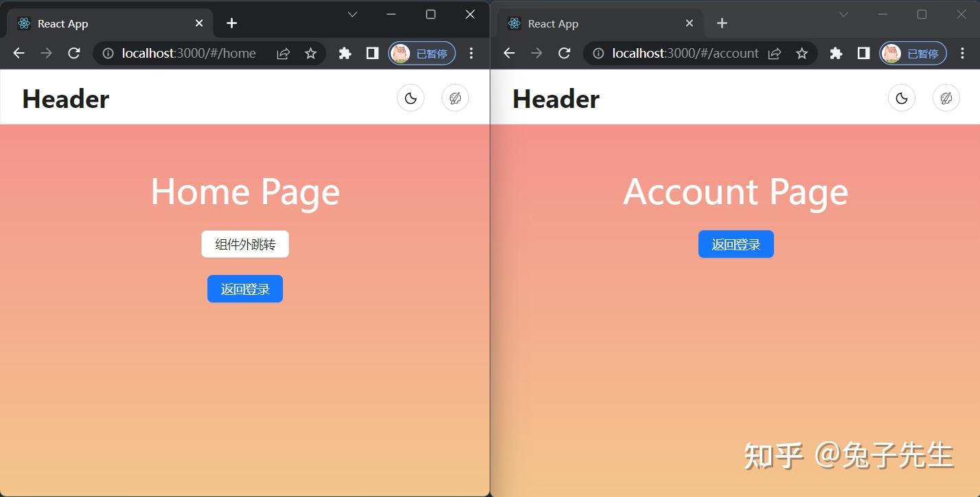The height and width of the screenshot is (497, 980).
Task: Minimize the home browser window
Action: (x=391, y=14)
